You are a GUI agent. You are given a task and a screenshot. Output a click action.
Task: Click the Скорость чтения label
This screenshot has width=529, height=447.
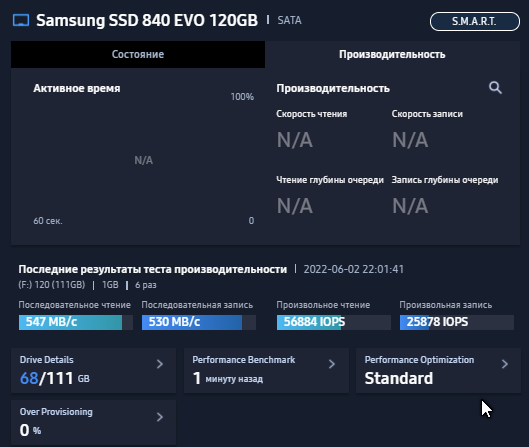tap(312, 114)
